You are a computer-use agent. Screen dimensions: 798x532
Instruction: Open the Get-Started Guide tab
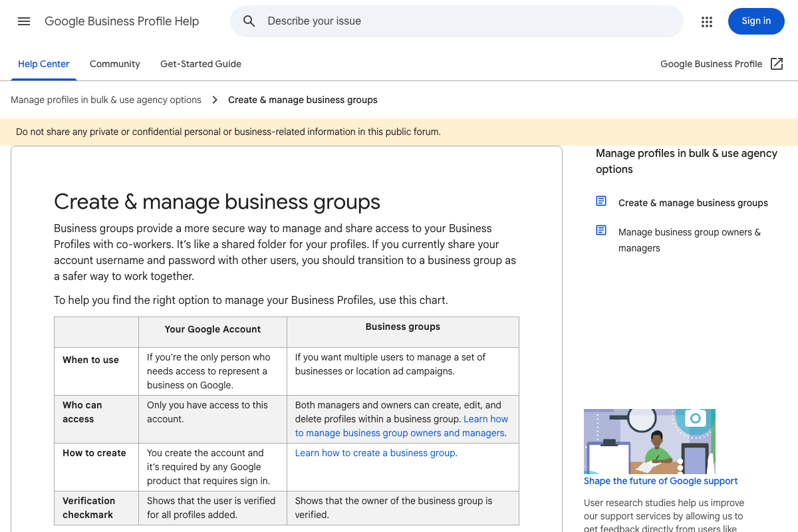pyautogui.click(x=201, y=64)
